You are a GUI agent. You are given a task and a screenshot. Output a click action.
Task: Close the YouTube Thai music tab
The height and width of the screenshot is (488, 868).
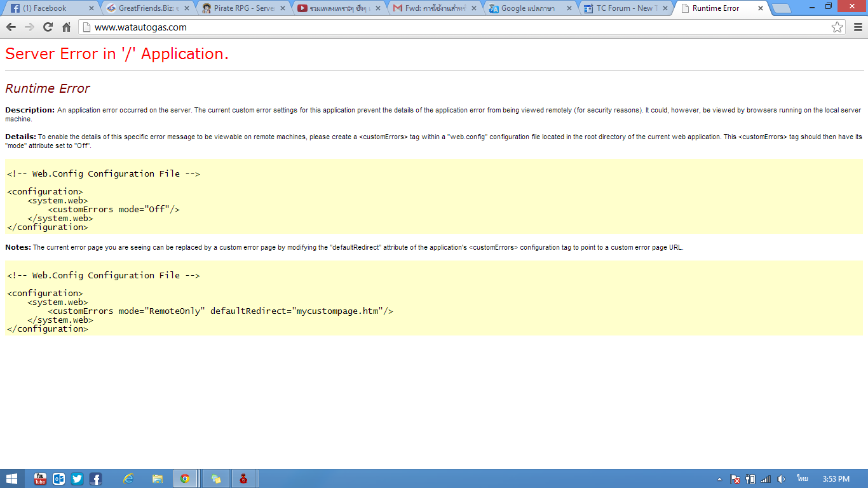(377, 9)
